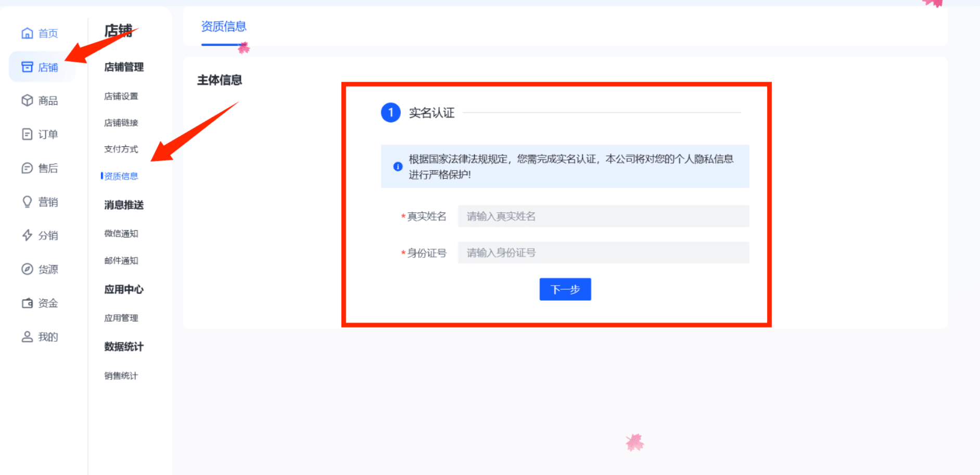Open 销售统计 submenu item

tap(121, 376)
